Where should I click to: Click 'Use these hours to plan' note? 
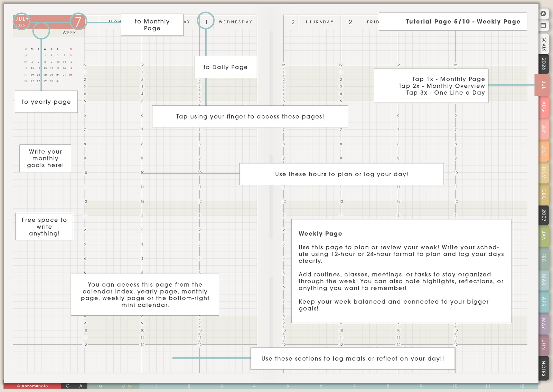pyautogui.click(x=341, y=174)
